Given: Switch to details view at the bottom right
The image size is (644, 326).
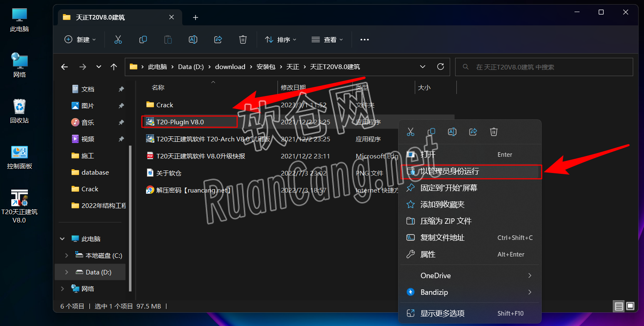Looking at the screenshot, I should (619, 306).
